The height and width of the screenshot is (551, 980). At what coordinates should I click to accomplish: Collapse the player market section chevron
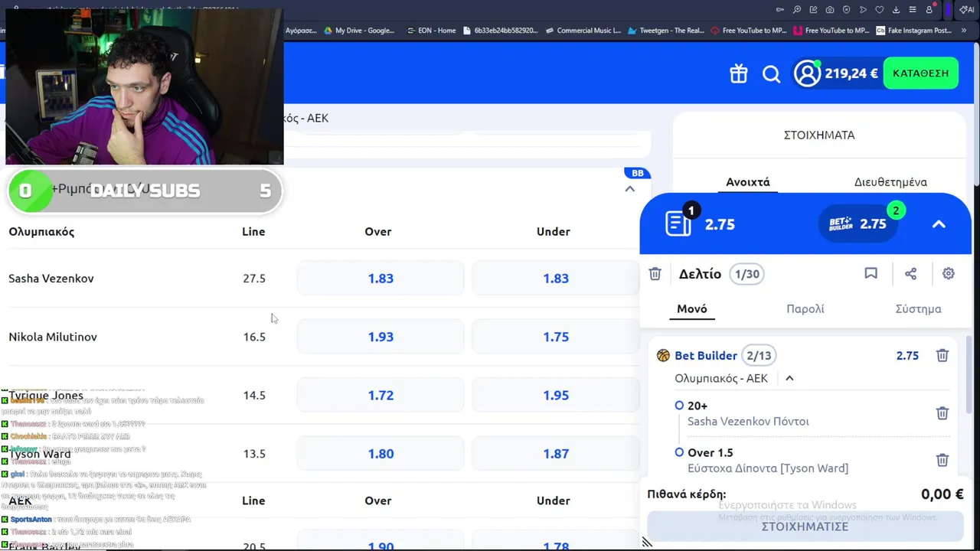click(x=629, y=189)
